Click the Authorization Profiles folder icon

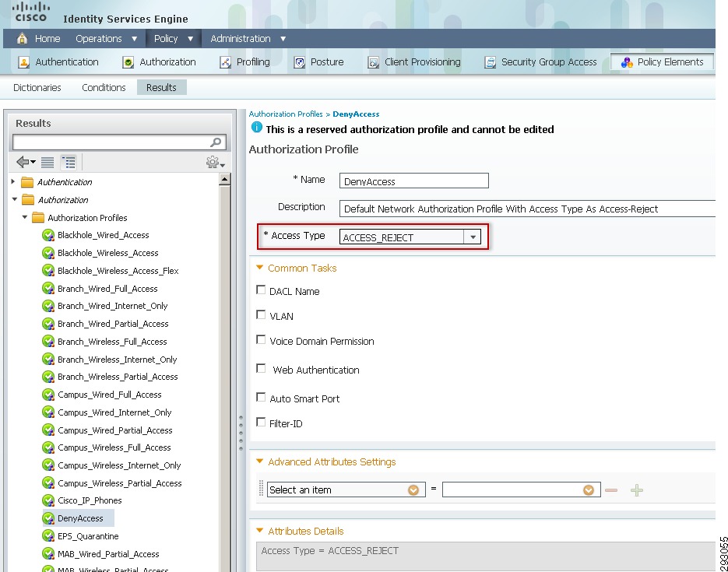(38, 217)
